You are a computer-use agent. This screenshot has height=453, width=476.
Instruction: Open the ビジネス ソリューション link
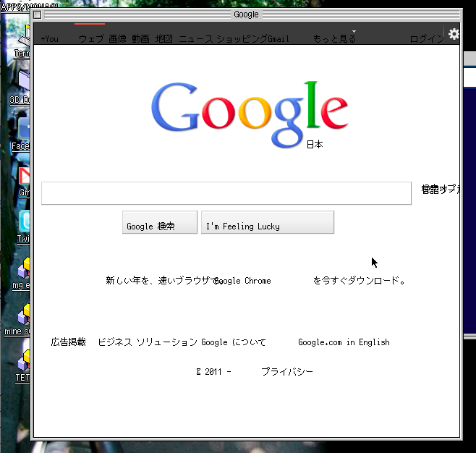pos(148,342)
